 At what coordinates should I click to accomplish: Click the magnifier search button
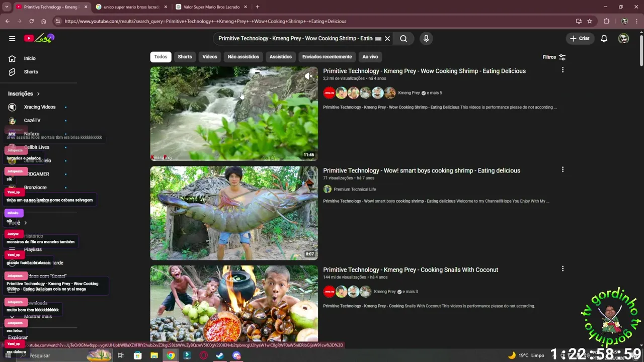click(404, 38)
